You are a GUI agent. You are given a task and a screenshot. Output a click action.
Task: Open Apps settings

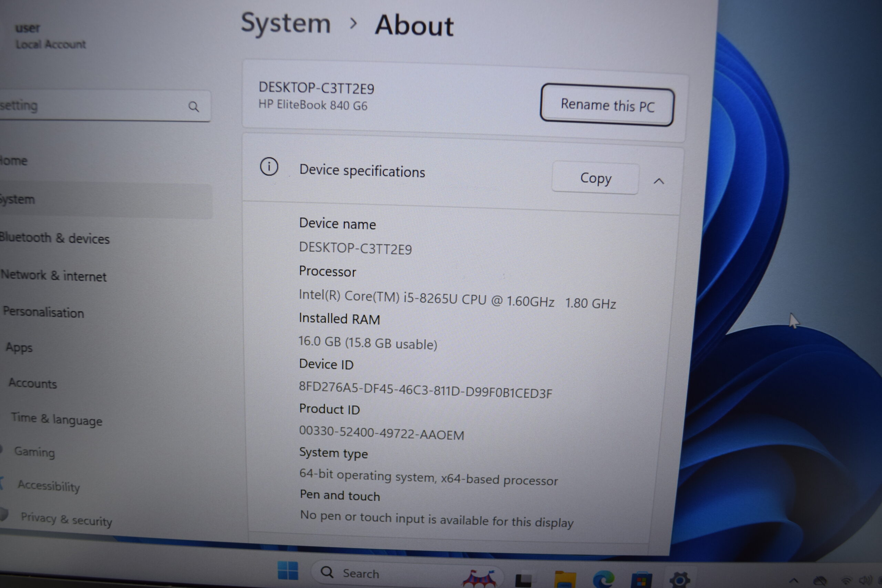(19, 347)
